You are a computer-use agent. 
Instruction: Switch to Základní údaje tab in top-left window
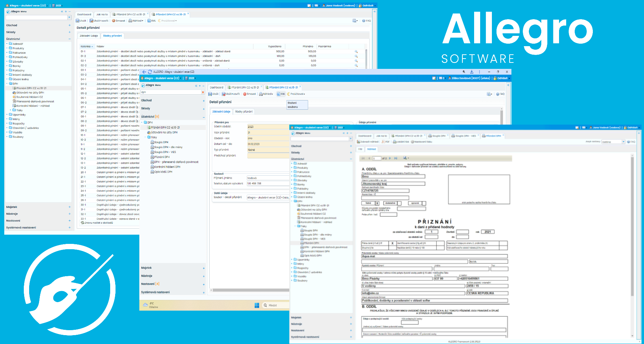[88, 36]
